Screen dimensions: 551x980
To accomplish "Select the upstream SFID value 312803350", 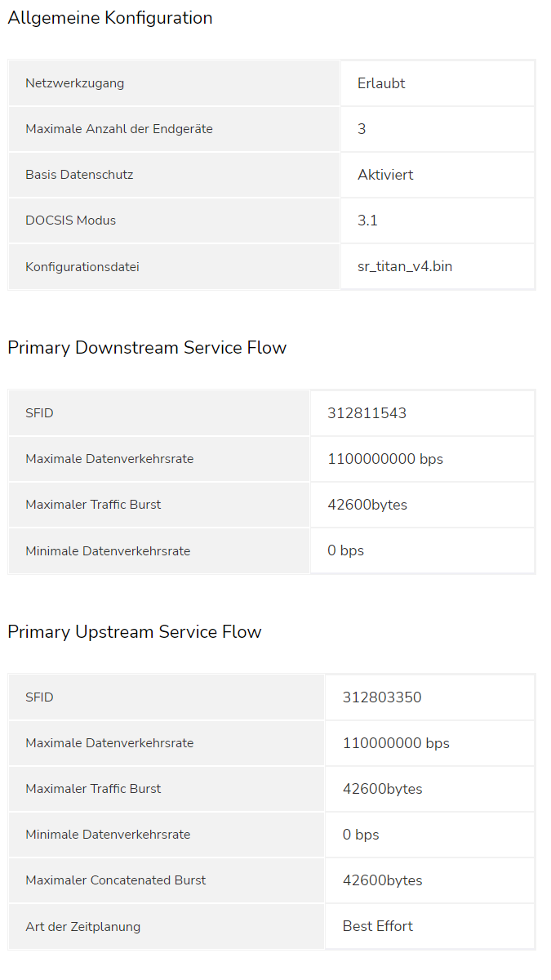I will (x=382, y=697).
